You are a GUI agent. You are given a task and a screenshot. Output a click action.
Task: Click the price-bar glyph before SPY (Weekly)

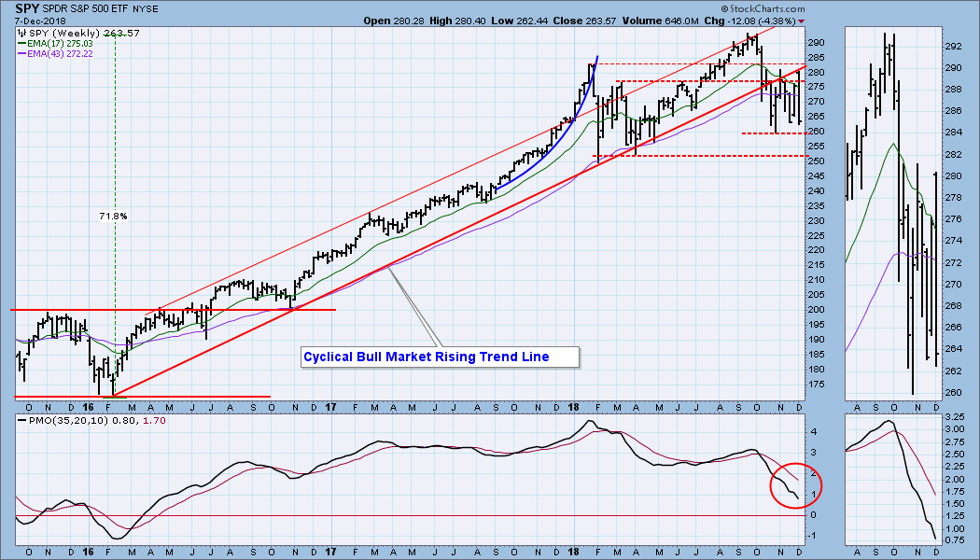pos(21,33)
